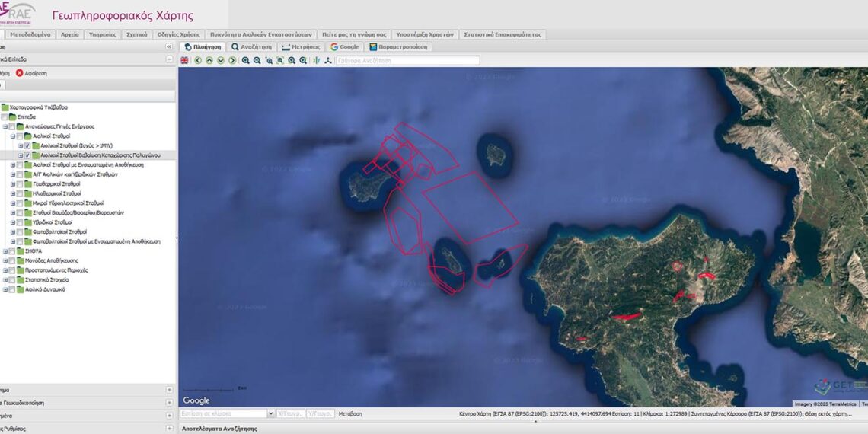Open Πυκνότητα Αιολικών Εγκαταστάσεων

click(x=261, y=34)
